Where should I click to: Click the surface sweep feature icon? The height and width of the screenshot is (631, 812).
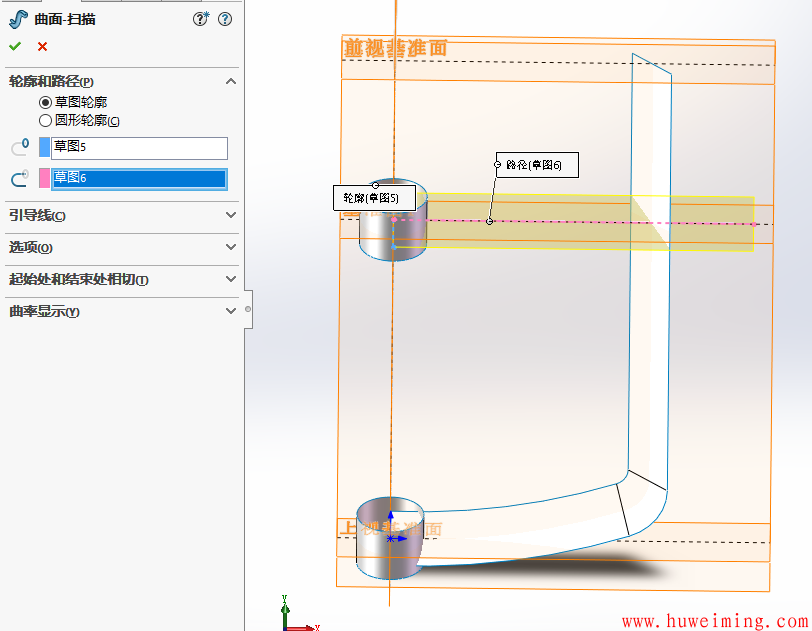pos(17,19)
